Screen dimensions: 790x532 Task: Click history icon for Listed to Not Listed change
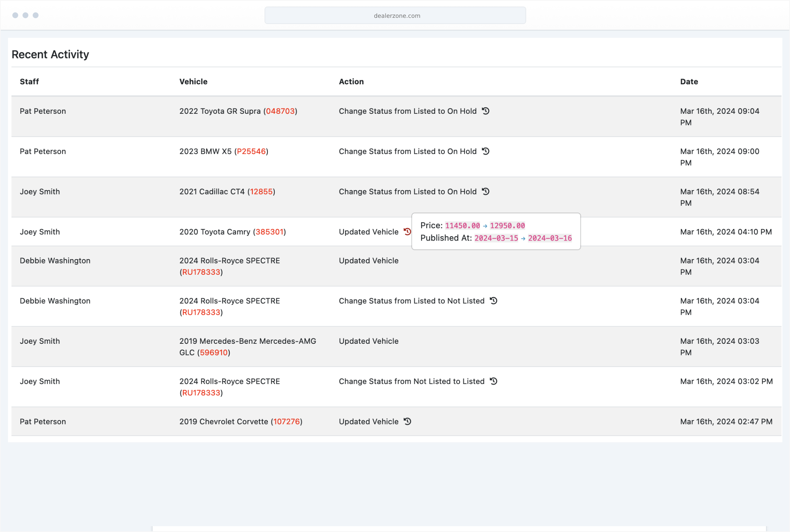[x=493, y=301]
